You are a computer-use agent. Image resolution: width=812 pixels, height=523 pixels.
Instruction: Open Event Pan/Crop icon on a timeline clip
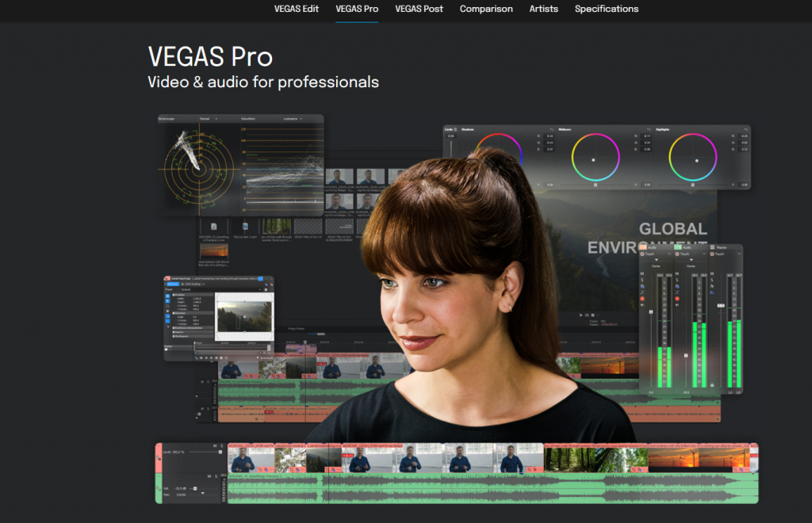pos(260,469)
